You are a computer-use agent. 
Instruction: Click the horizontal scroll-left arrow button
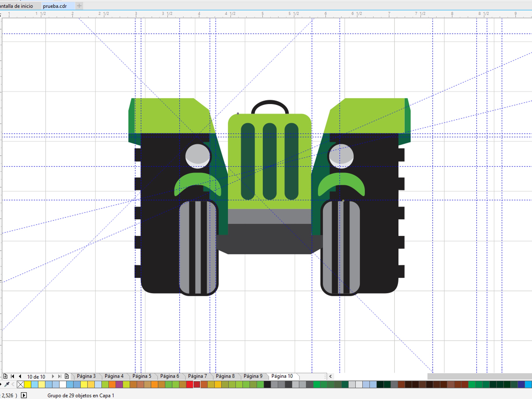331,376
